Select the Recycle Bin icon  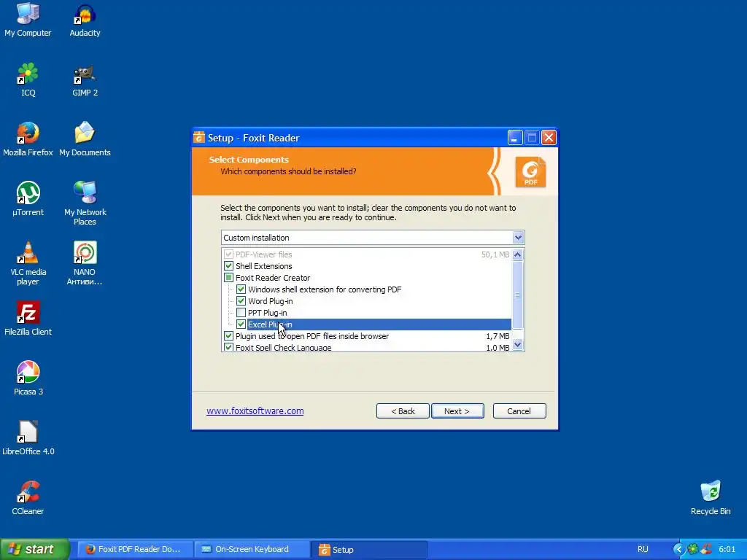[x=711, y=499]
